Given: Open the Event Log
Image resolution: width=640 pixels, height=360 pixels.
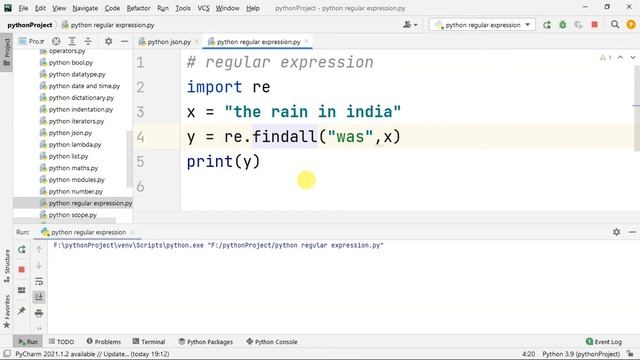Looking at the screenshot, I should pos(604,342).
